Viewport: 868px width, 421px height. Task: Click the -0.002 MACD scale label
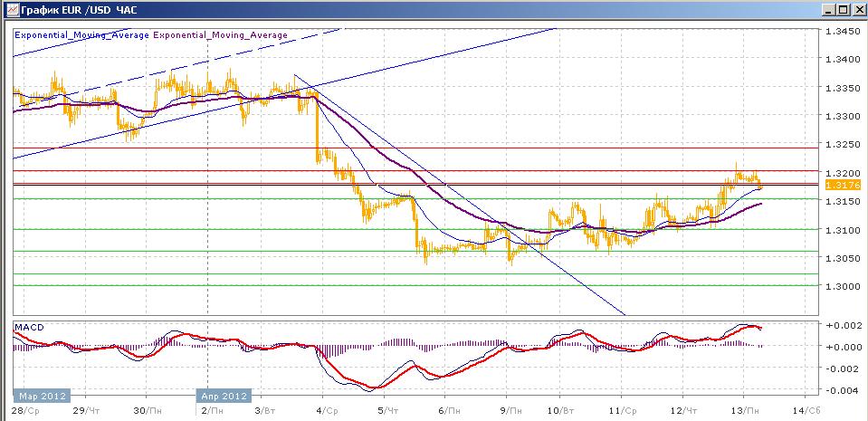pyautogui.click(x=843, y=368)
